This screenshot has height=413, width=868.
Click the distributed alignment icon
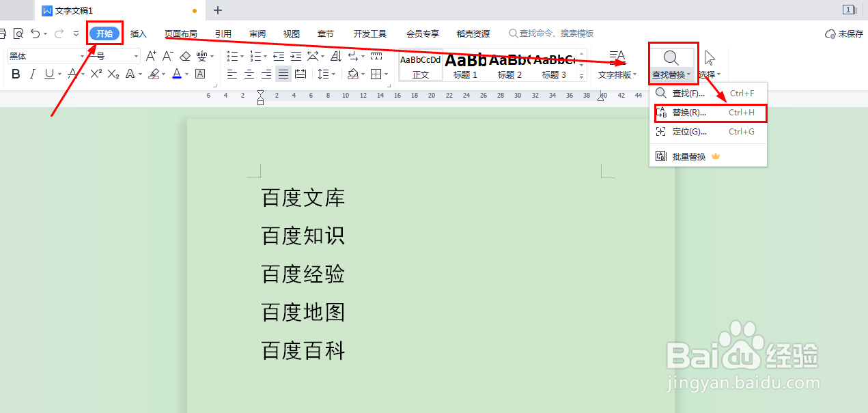[300, 74]
